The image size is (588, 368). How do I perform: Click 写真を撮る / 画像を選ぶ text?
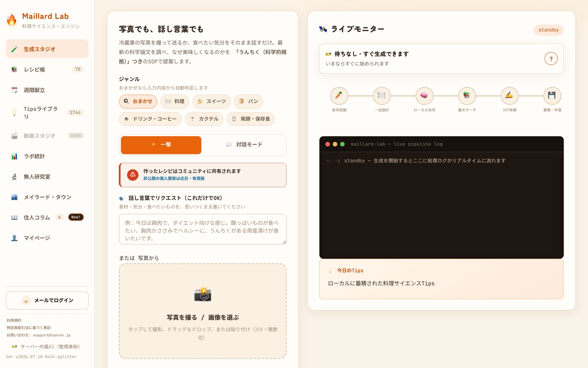203,317
